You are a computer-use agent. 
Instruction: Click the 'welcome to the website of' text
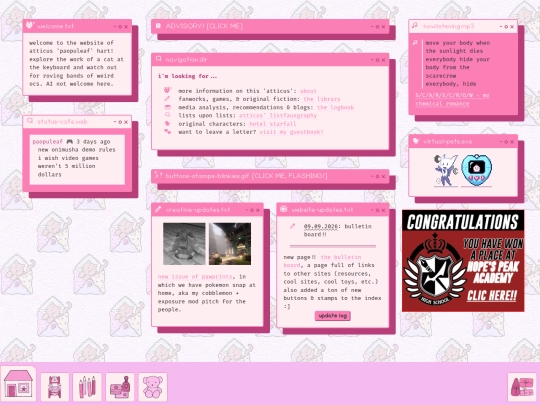[71, 43]
